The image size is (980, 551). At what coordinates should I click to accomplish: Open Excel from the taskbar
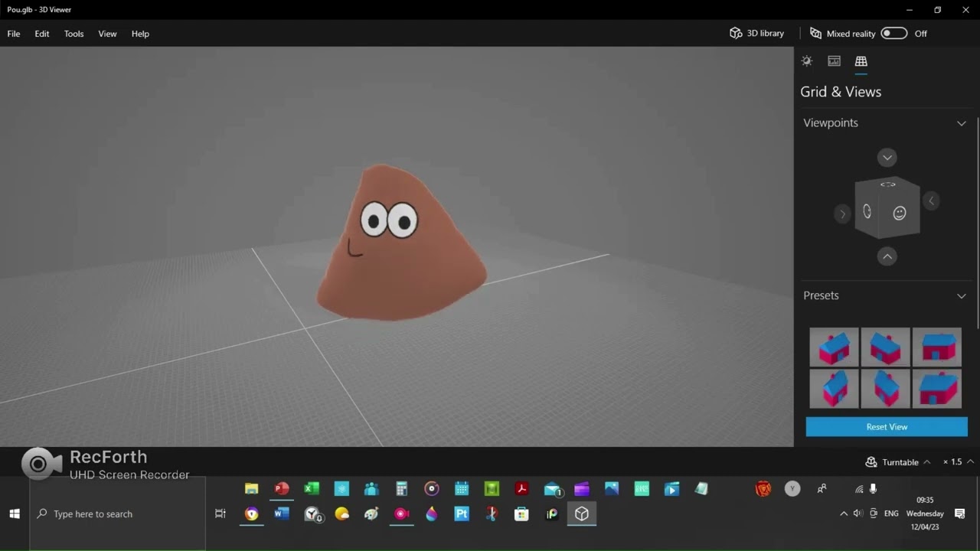312,489
